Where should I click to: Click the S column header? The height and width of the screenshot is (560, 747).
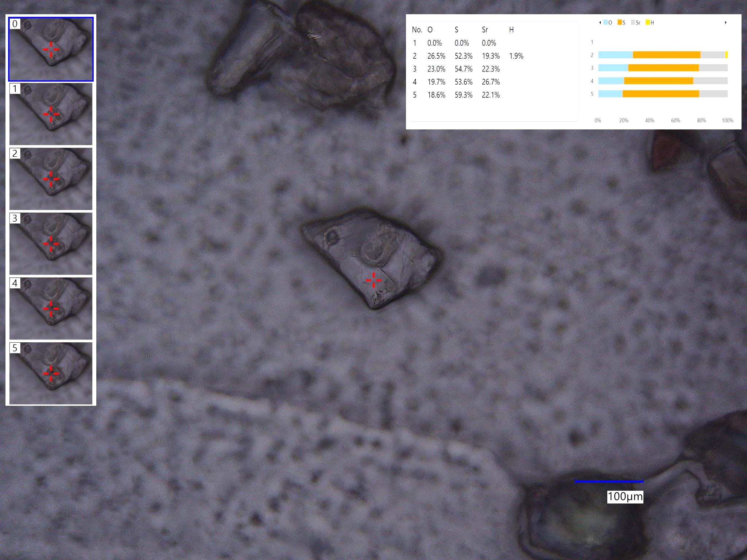pos(456,30)
